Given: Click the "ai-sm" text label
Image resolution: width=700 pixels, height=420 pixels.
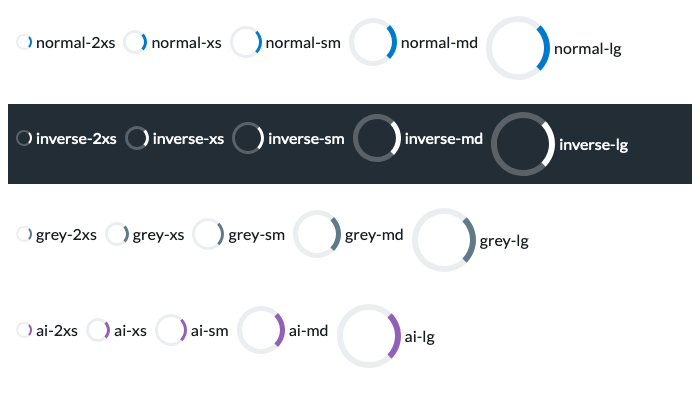Looking at the screenshot, I should (x=211, y=331).
